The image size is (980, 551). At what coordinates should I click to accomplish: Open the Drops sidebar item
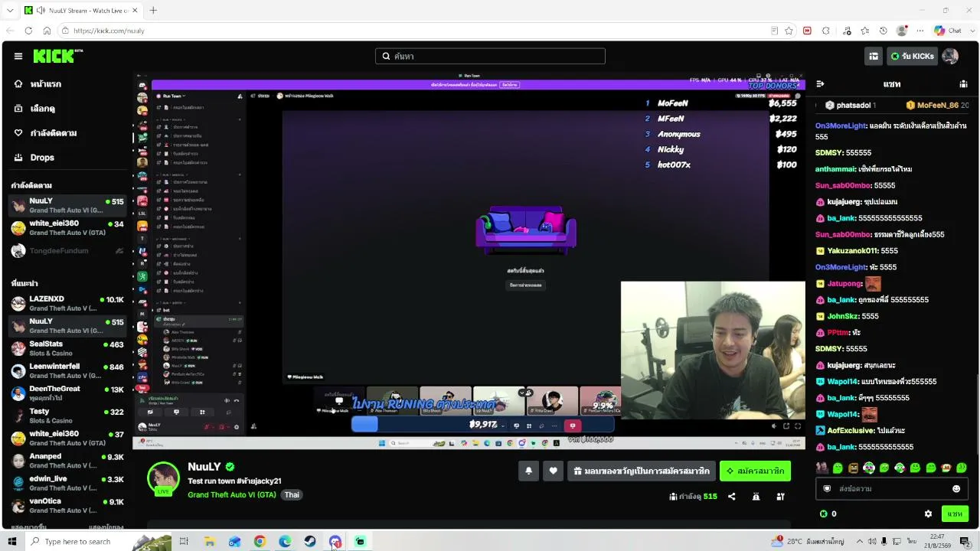[67, 158]
